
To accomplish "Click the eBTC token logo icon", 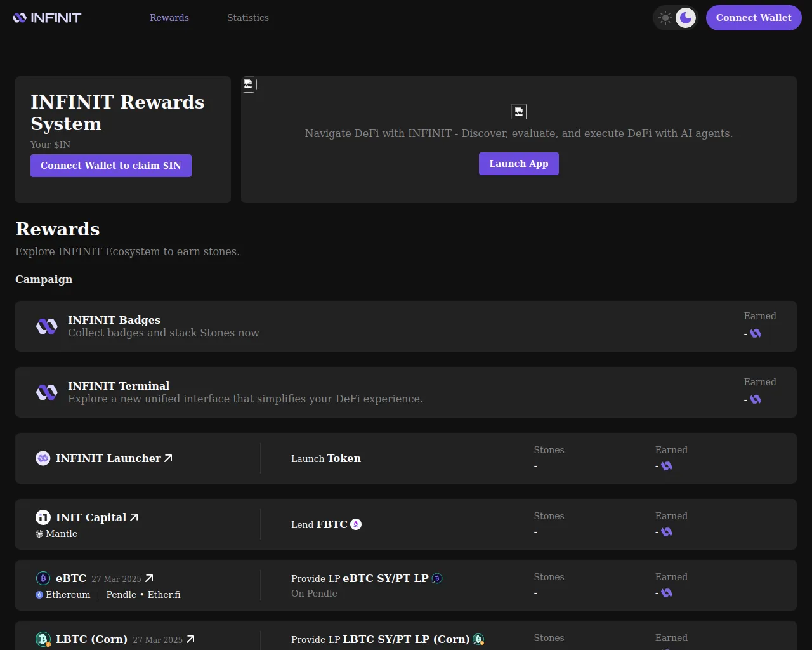I will pyautogui.click(x=43, y=578).
